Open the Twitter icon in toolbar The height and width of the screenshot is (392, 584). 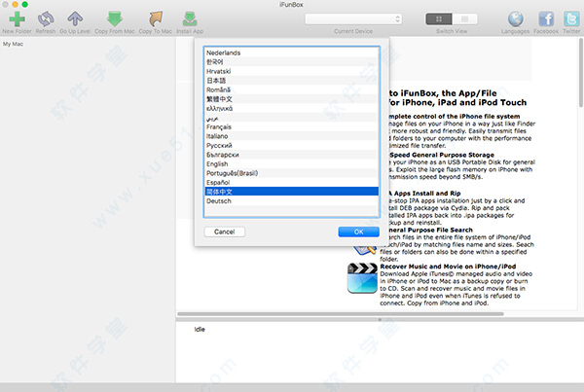[571, 18]
